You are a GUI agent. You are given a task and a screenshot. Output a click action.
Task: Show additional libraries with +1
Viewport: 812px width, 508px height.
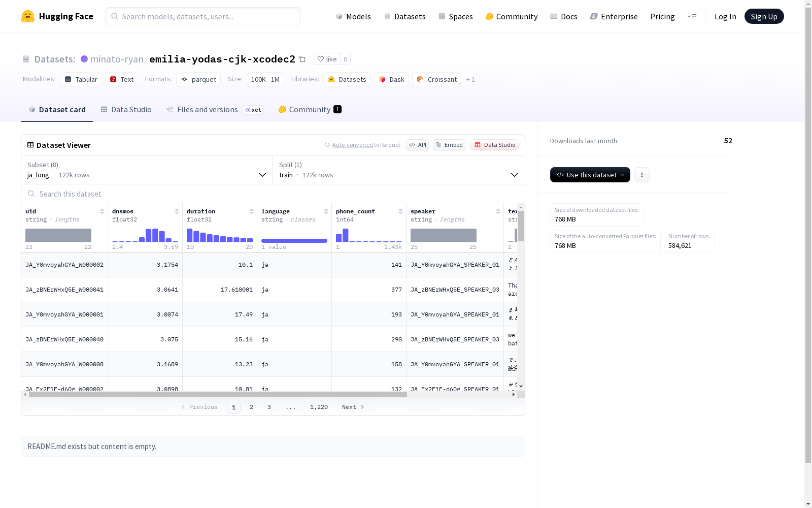coord(470,79)
